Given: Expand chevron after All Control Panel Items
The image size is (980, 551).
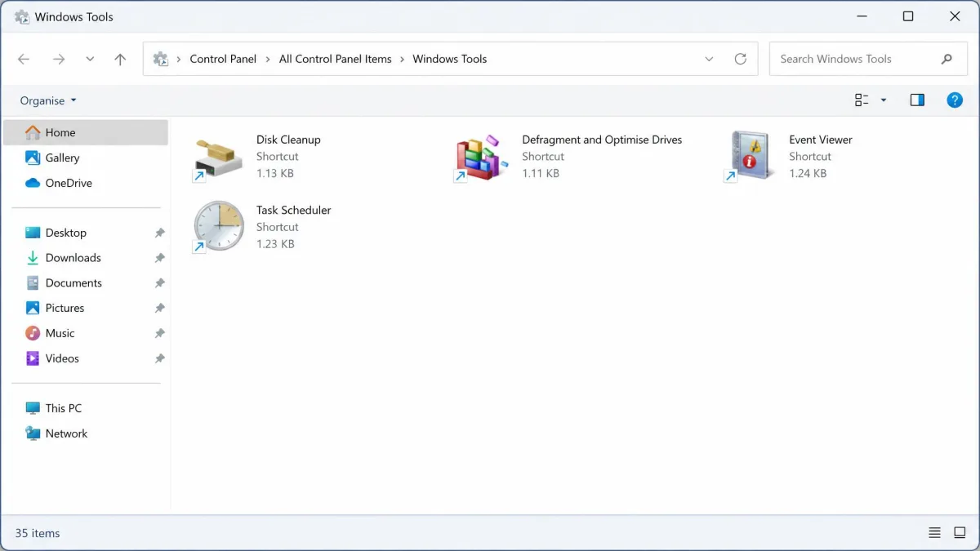Looking at the screenshot, I should (x=403, y=59).
